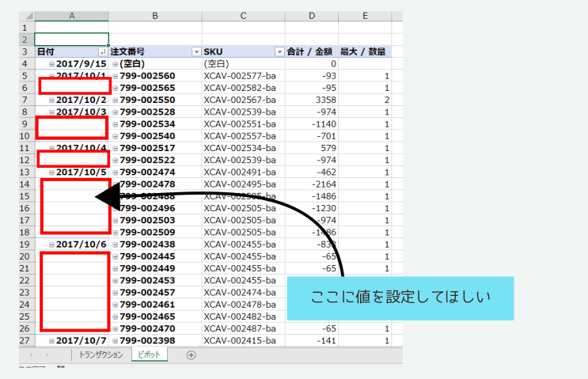Click the 最大 / 数量 header cell
This screenshot has height=379, width=588.
tap(365, 51)
